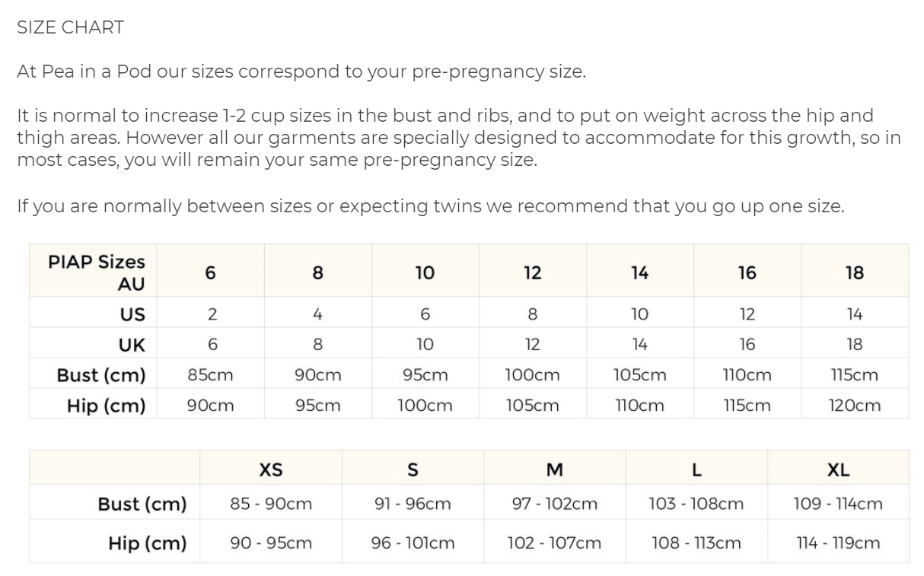The height and width of the screenshot is (576, 924).
Task: Click the 85cm bust cell
Action: click(211, 375)
